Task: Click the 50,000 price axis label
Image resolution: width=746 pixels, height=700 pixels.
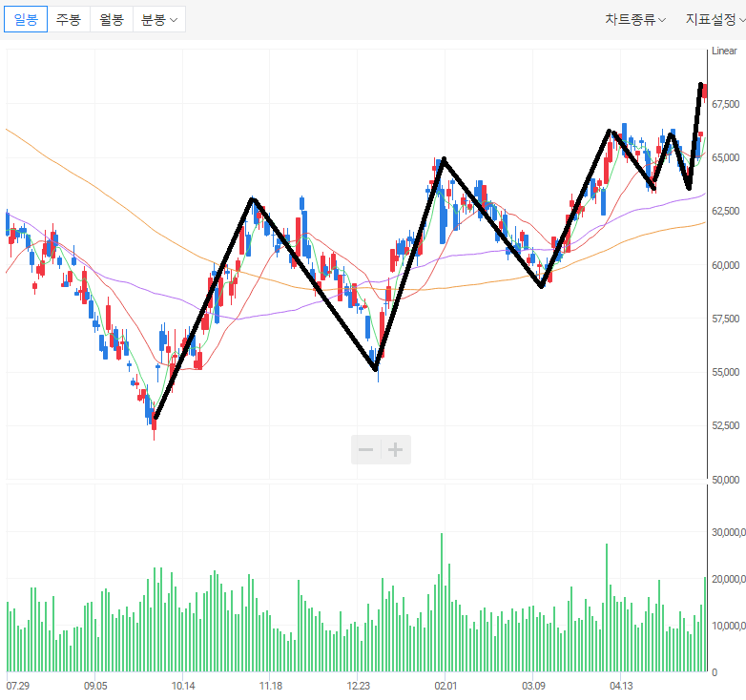Action: click(726, 480)
